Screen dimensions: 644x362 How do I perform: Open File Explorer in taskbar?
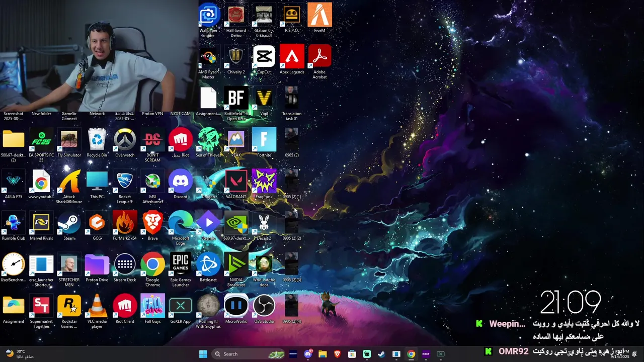point(323,354)
